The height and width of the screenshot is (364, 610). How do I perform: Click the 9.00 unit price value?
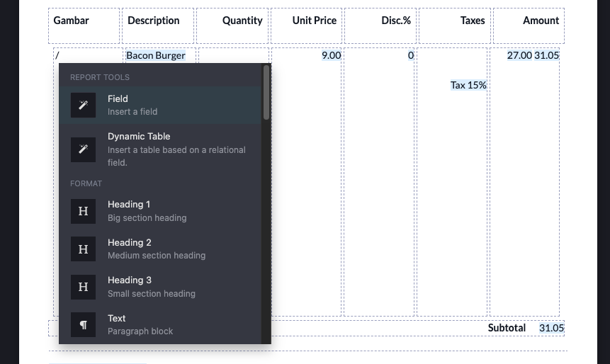click(x=331, y=55)
